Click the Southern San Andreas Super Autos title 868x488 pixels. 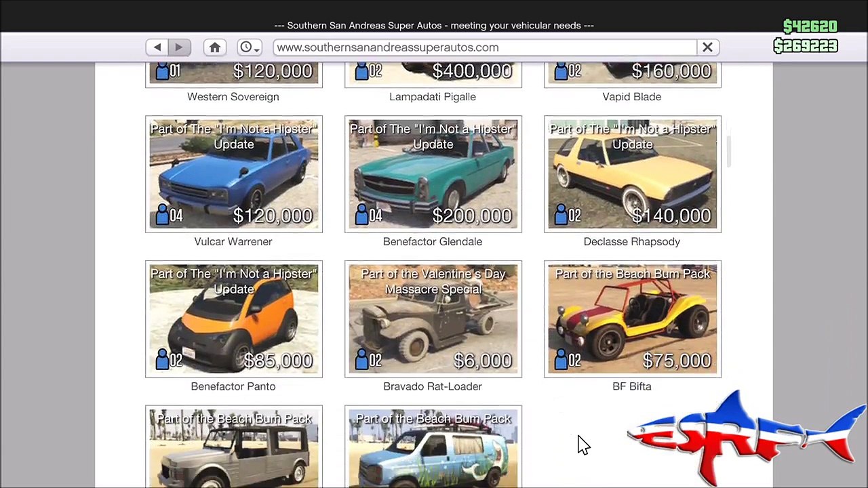pyautogui.click(x=434, y=26)
